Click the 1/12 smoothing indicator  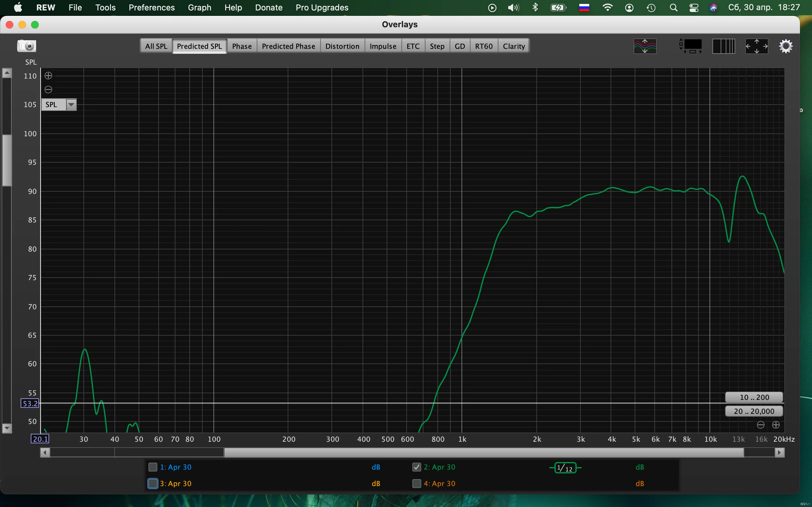[x=565, y=468]
